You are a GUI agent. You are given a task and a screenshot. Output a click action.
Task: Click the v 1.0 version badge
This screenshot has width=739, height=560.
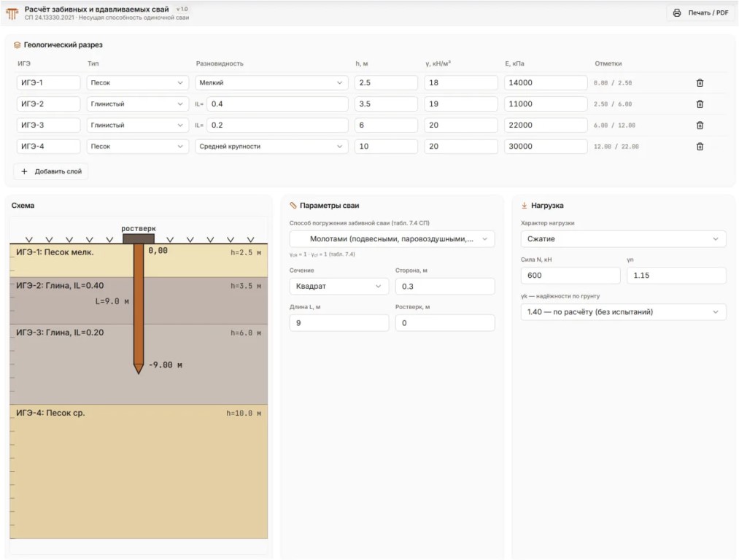182,9
